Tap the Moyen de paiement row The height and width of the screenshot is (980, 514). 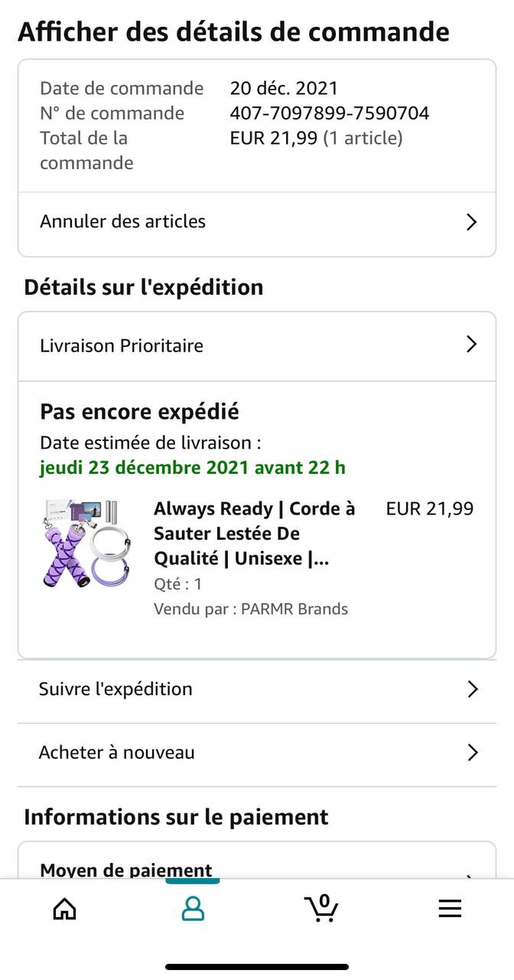click(126, 870)
